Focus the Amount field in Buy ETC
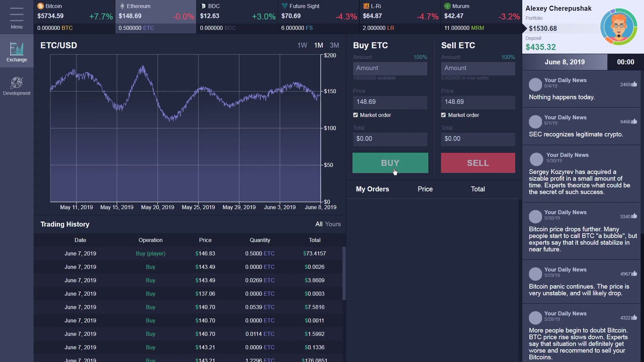 pyautogui.click(x=390, y=68)
